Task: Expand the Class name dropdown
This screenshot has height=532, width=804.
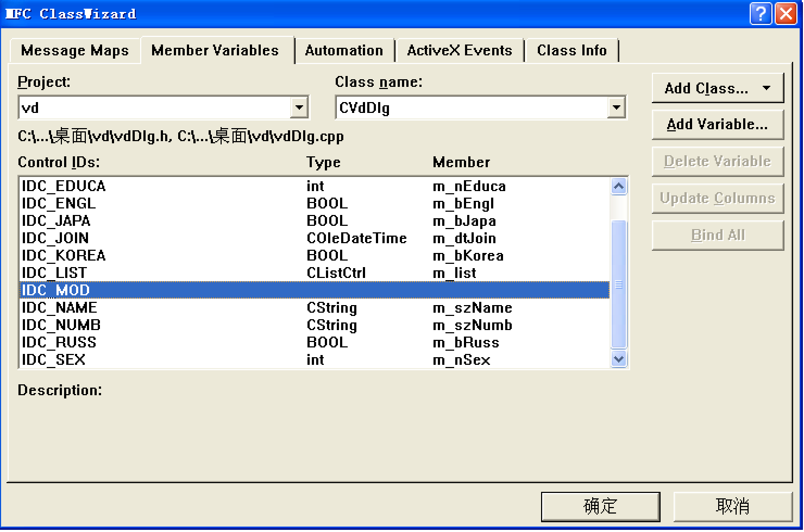Action: [x=615, y=107]
